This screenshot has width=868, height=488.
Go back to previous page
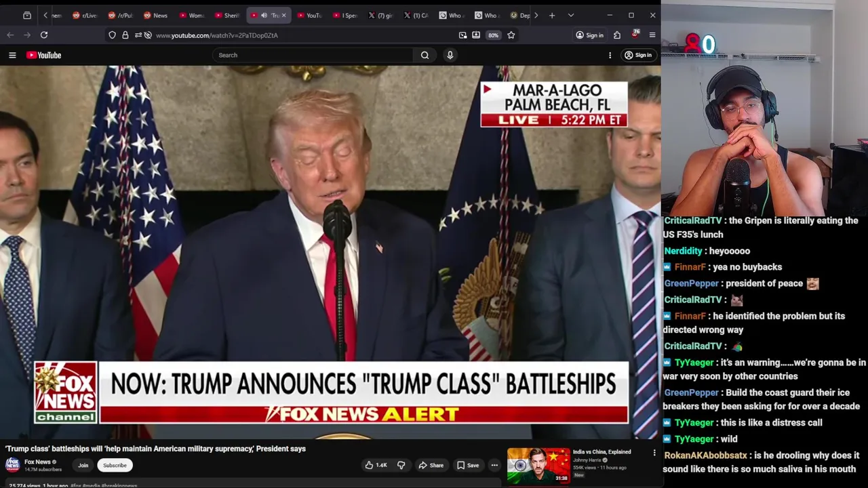(11, 35)
